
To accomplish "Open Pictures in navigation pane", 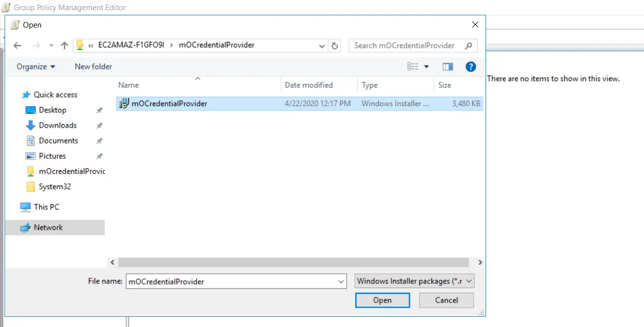I will pyautogui.click(x=52, y=156).
